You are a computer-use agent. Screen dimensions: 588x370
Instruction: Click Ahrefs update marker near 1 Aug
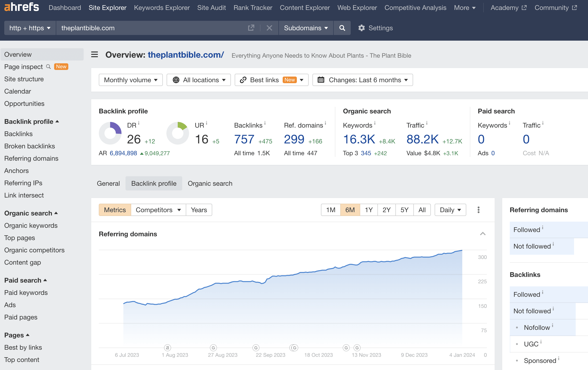point(167,348)
